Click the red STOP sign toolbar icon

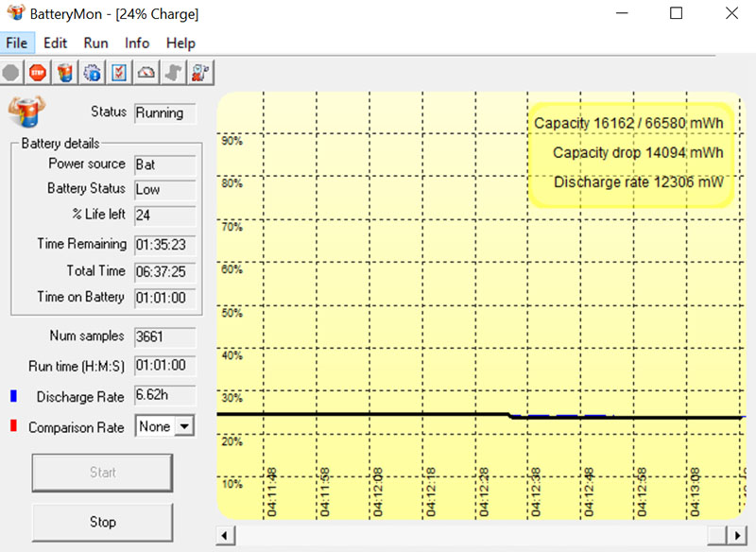point(38,74)
